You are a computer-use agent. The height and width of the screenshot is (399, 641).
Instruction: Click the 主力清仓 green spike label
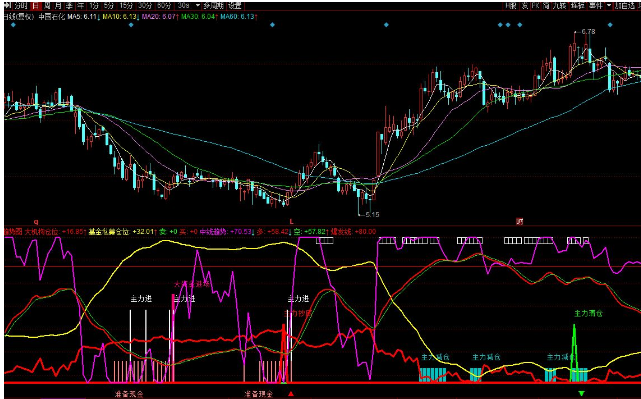click(x=588, y=314)
